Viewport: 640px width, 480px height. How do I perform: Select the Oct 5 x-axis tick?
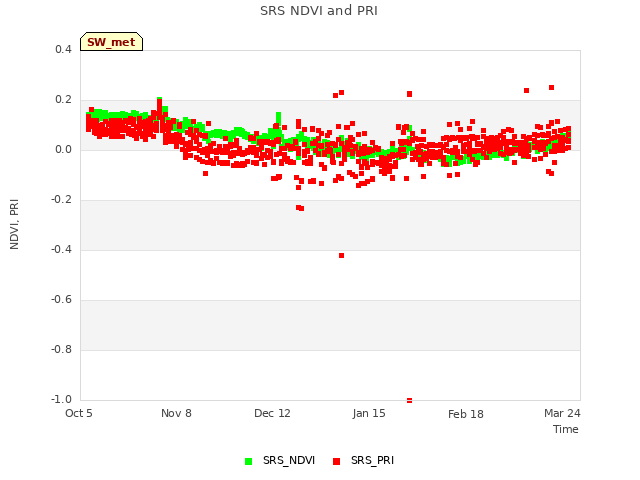pos(79,413)
